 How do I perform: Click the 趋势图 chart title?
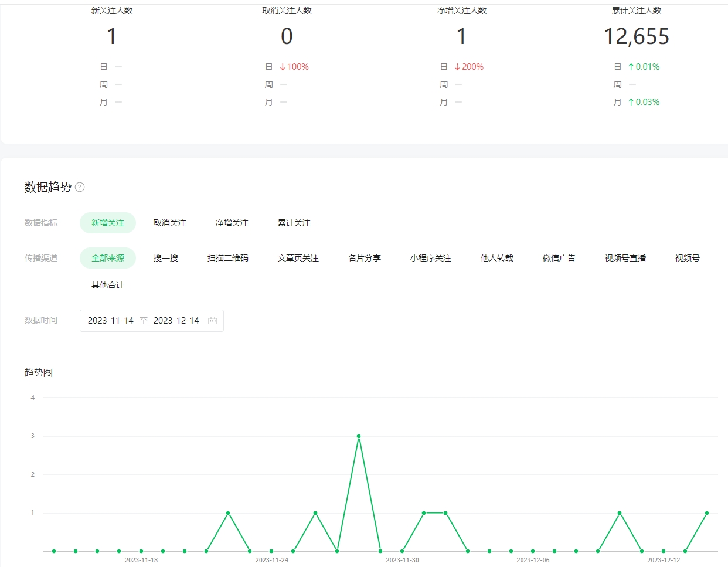click(39, 373)
